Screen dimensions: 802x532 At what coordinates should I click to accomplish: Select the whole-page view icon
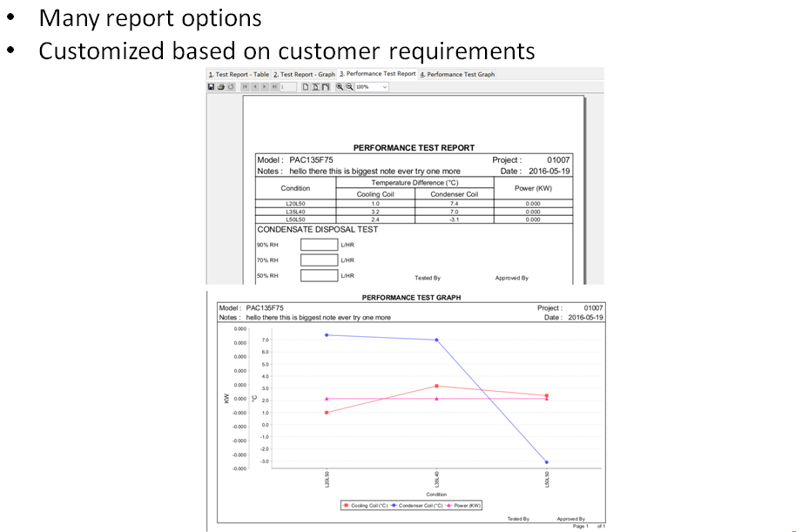pyautogui.click(x=307, y=87)
